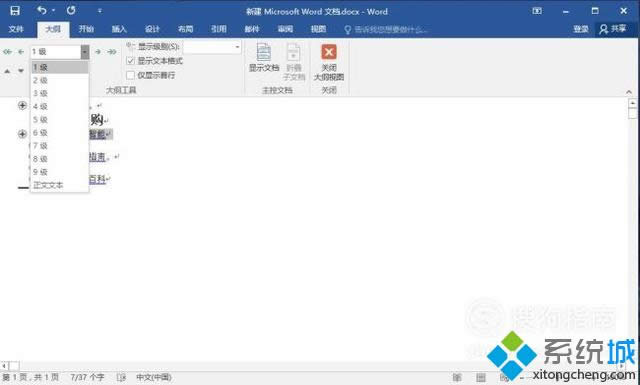Go to the 引用 tab
Screen dimensions: 640x385
219,29
